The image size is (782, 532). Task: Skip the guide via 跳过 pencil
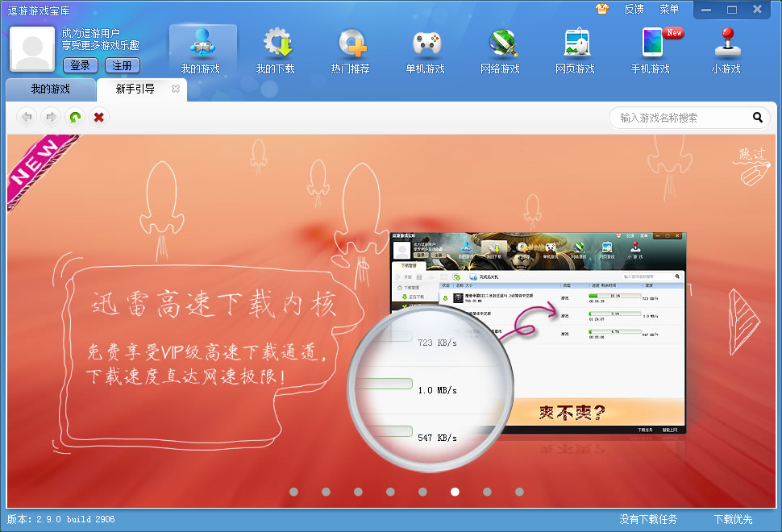(752, 165)
